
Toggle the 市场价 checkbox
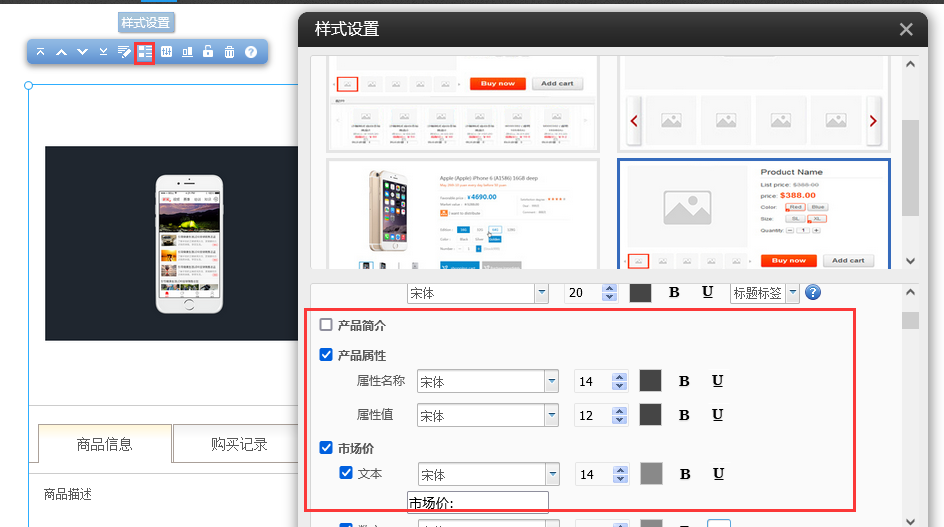click(x=326, y=447)
